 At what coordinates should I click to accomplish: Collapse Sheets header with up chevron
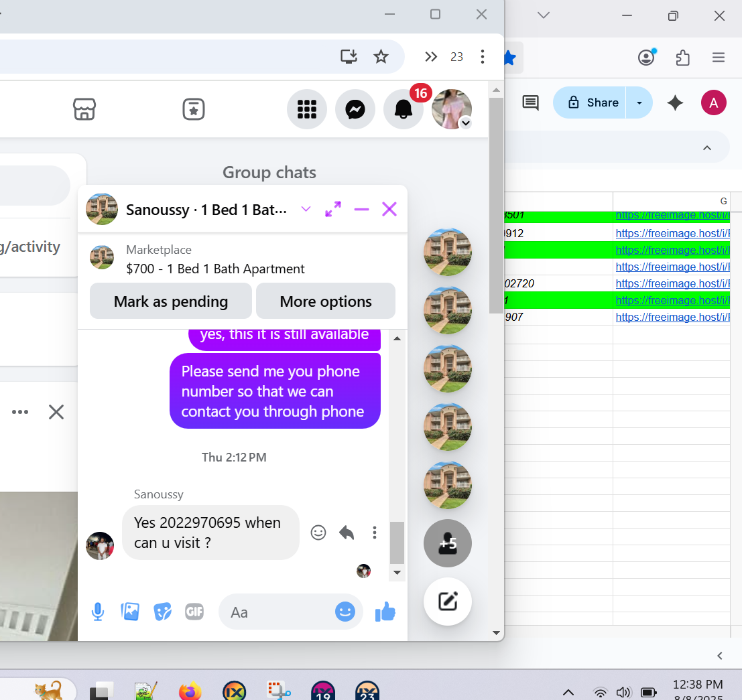(x=707, y=148)
